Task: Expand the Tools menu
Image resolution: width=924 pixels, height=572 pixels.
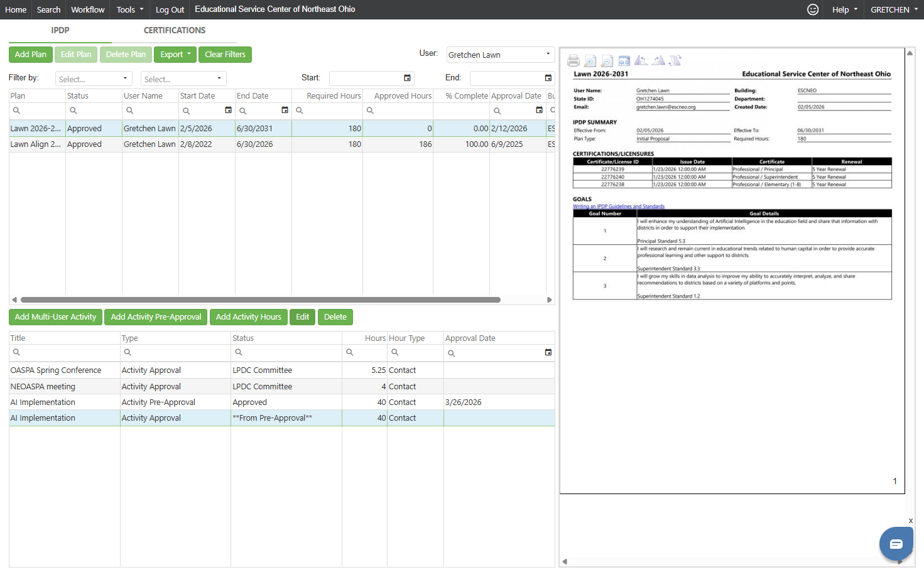Action: (x=130, y=9)
